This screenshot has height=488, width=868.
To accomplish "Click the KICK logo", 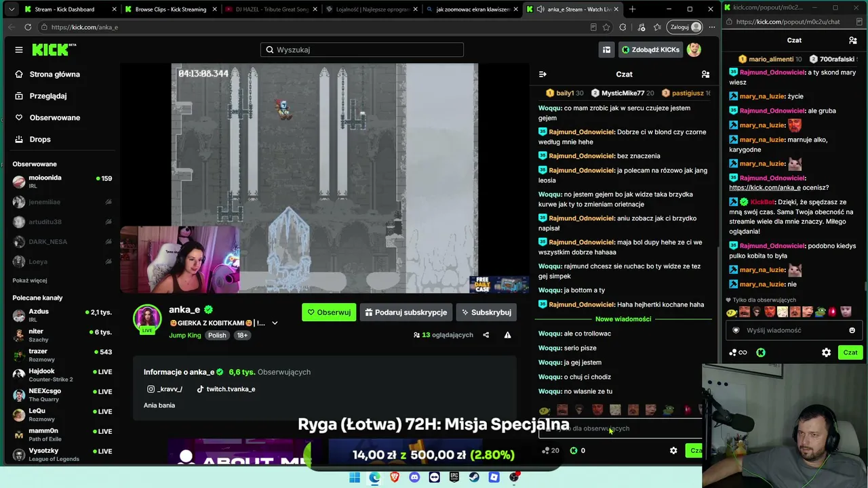I will 54,49.
